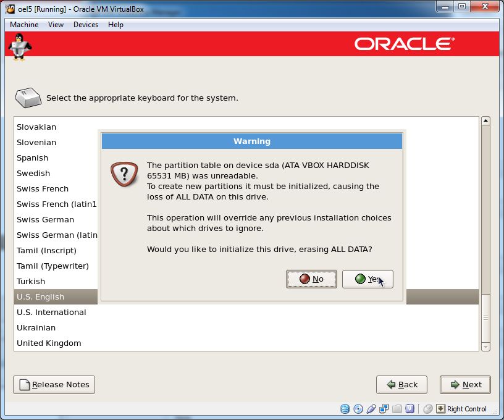Click the network adapters status icon
The height and width of the screenshot is (420, 504).
pyautogui.click(x=384, y=409)
